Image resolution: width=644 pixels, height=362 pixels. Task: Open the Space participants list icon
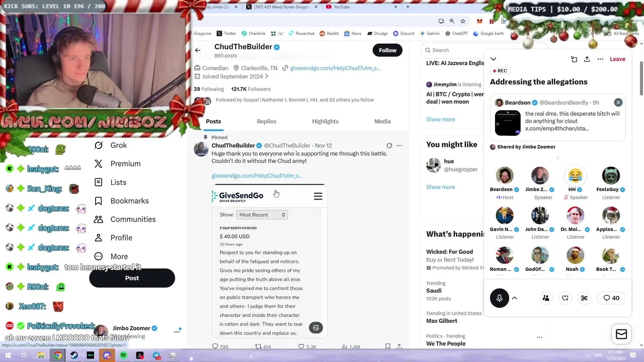[x=546, y=298]
